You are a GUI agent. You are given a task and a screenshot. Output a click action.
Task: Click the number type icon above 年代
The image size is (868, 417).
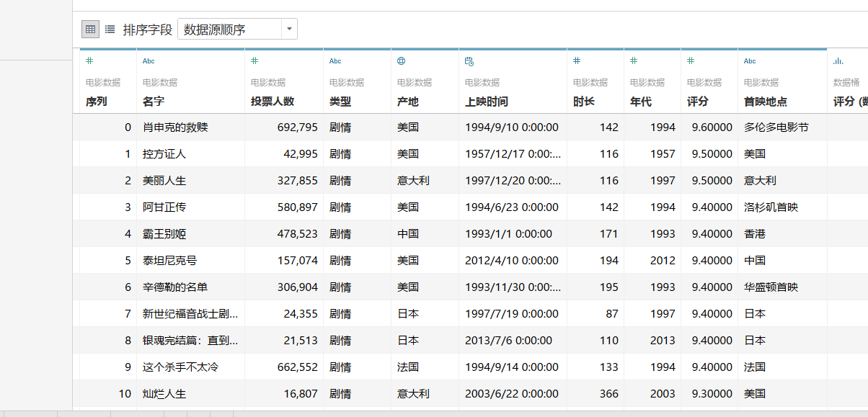tap(634, 61)
